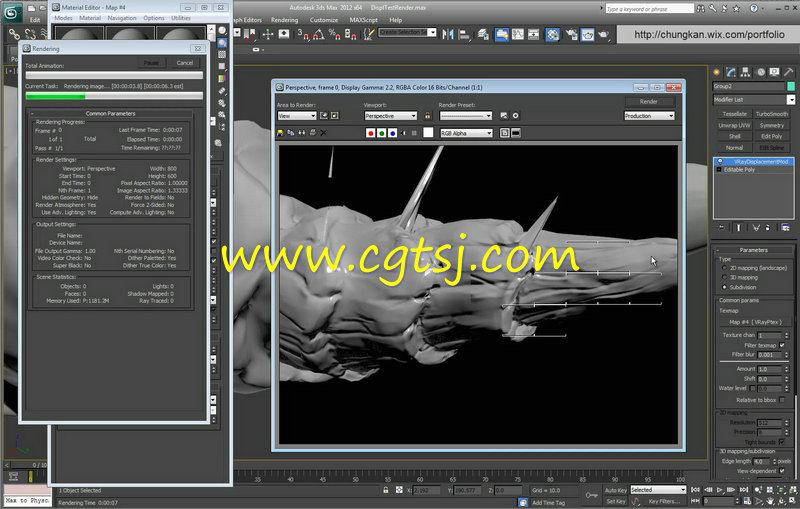Click the Align tool icon
The height and width of the screenshot is (509, 800).
(x=464, y=34)
